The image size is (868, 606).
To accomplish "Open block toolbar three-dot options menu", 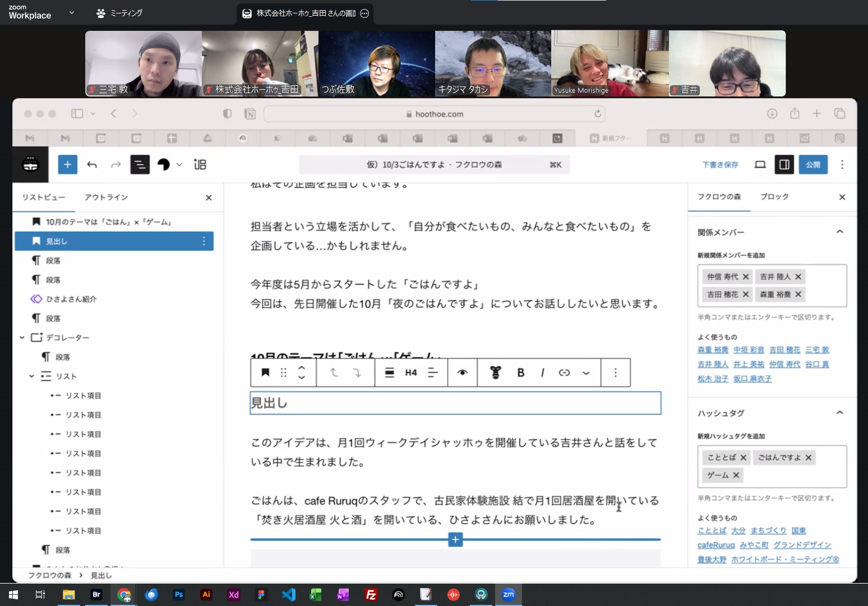I will click(x=615, y=373).
